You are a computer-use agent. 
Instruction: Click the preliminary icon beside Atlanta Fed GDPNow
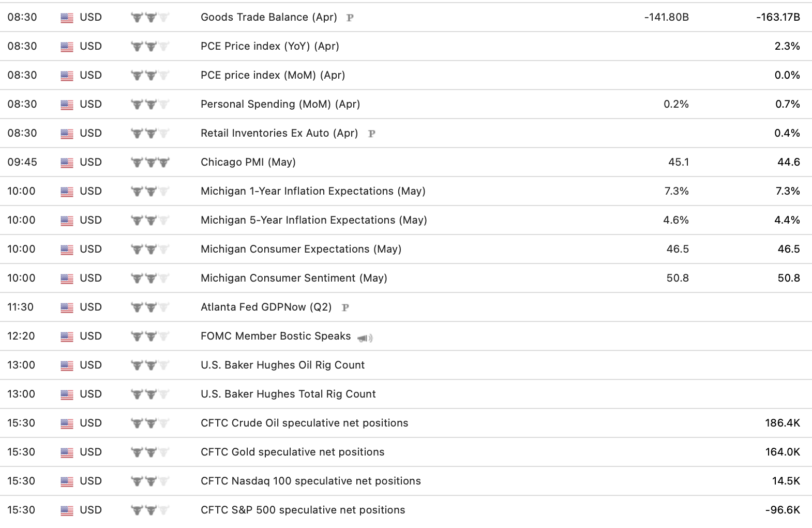345,307
